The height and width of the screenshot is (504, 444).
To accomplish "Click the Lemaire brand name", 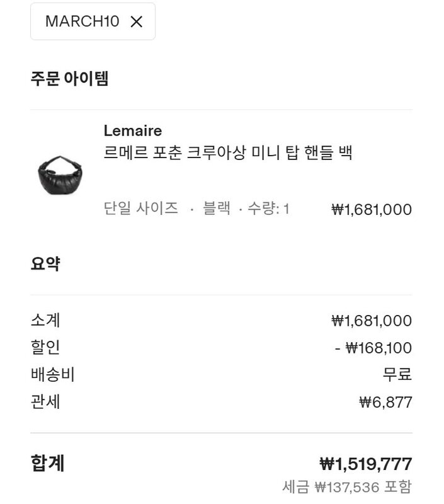I will 133,130.
